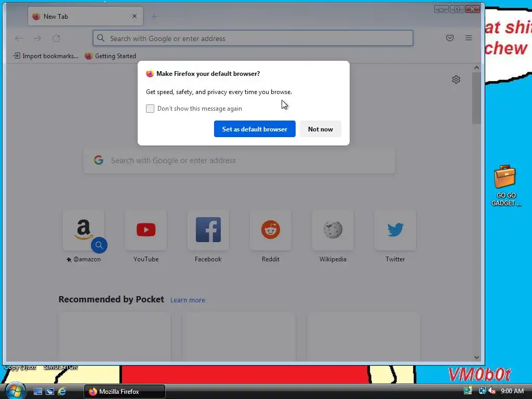532x399 pixels.
Task: Open a new tab with plus button
Action: tap(154, 16)
